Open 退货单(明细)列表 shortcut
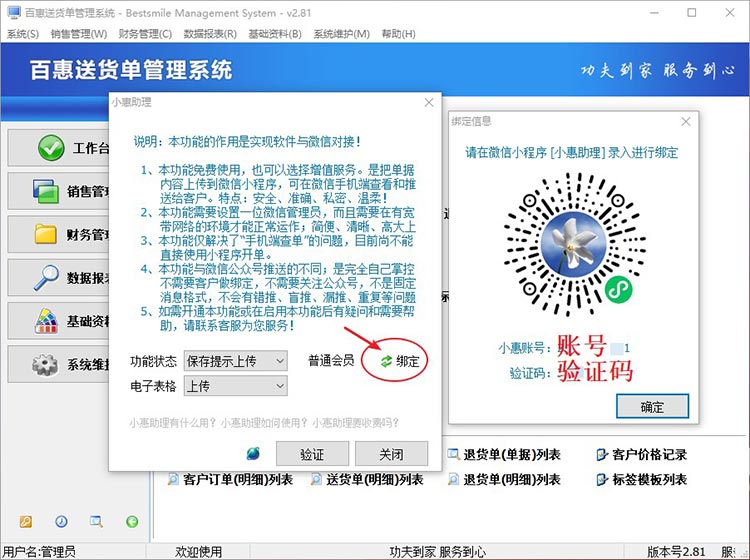 (504, 479)
